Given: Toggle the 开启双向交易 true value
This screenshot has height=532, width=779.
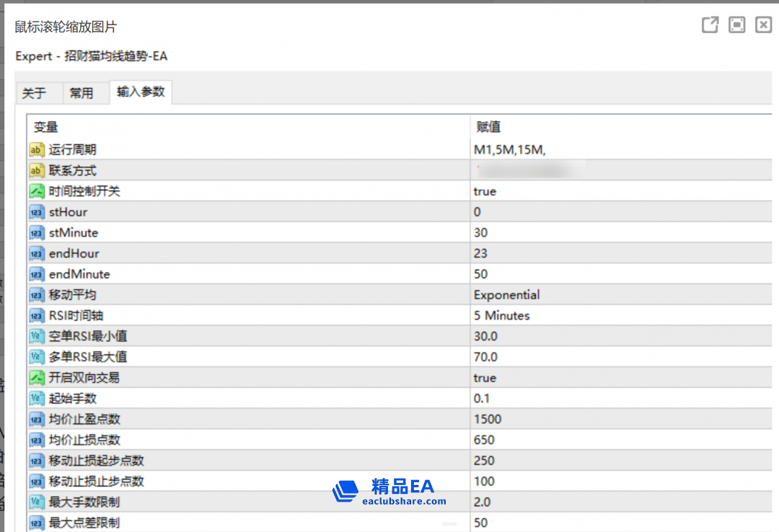Looking at the screenshot, I should [485, 378].
